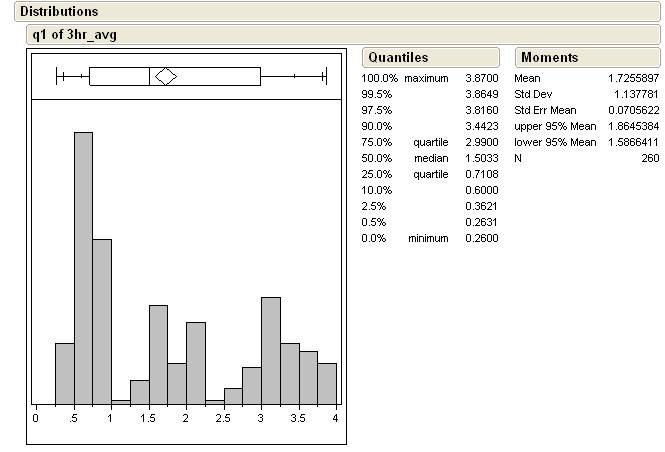
Task: Click the N value 260 in Moments
Action: (x=649, y=158)
